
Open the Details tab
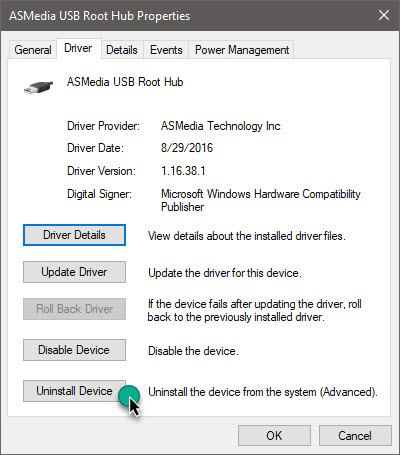pos(122,50)
